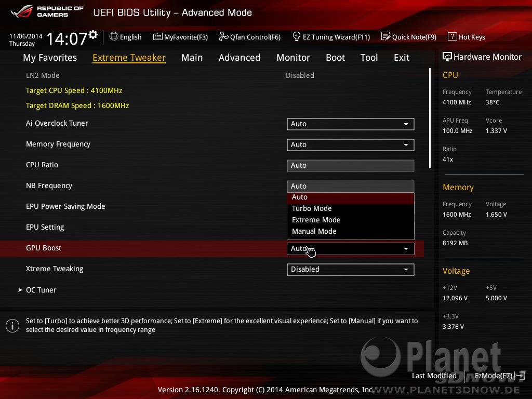Click the globe language icon
532x399 pixels.
tap(114, 37)
